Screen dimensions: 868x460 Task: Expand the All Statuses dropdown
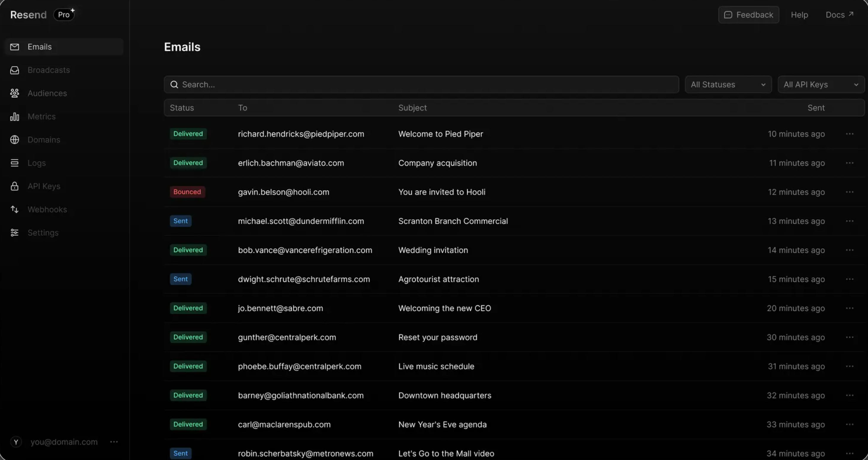tap(728, 85)
